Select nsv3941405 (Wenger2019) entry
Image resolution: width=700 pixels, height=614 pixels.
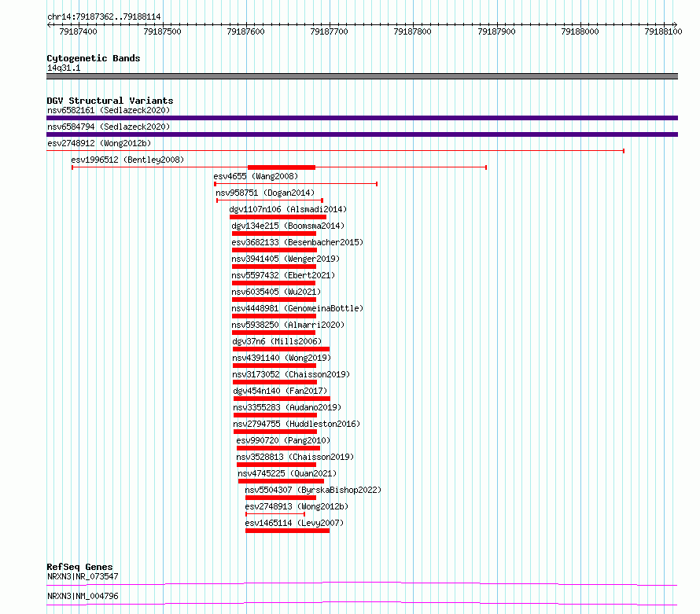286,259
